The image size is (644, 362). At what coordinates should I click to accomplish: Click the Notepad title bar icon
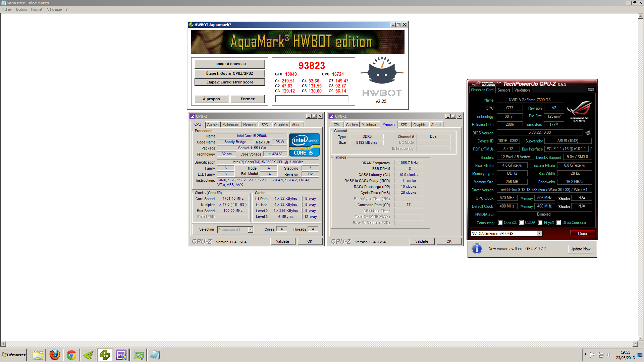click(x=3, y=3)
